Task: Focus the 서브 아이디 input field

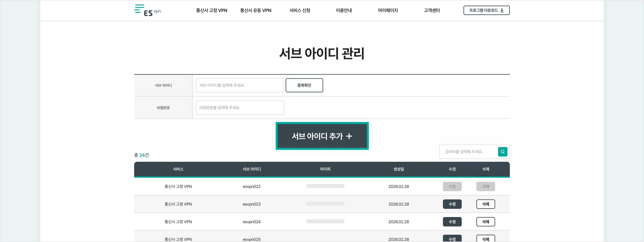Action: point(239,85)
